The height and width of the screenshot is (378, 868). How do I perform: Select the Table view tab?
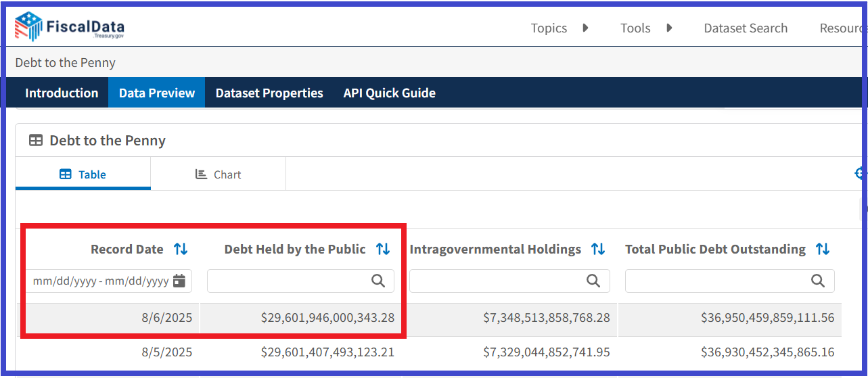coord(83,174)
